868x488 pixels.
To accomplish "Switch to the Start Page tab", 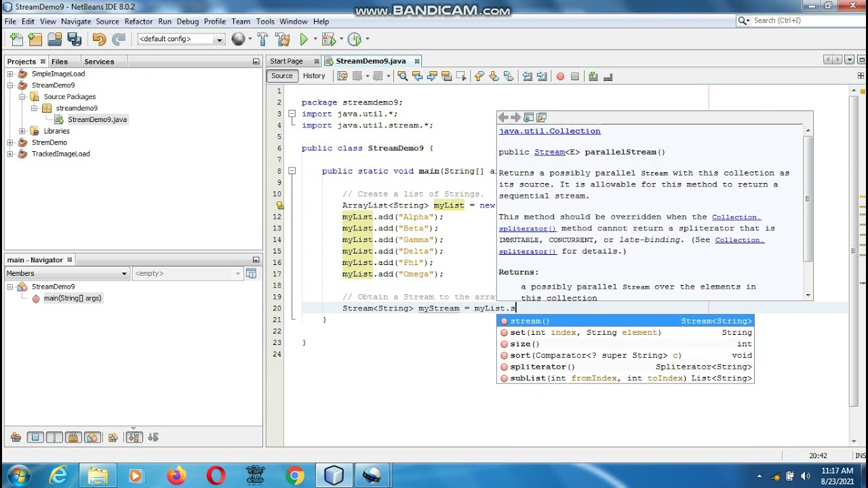I will tap(286, 61).
